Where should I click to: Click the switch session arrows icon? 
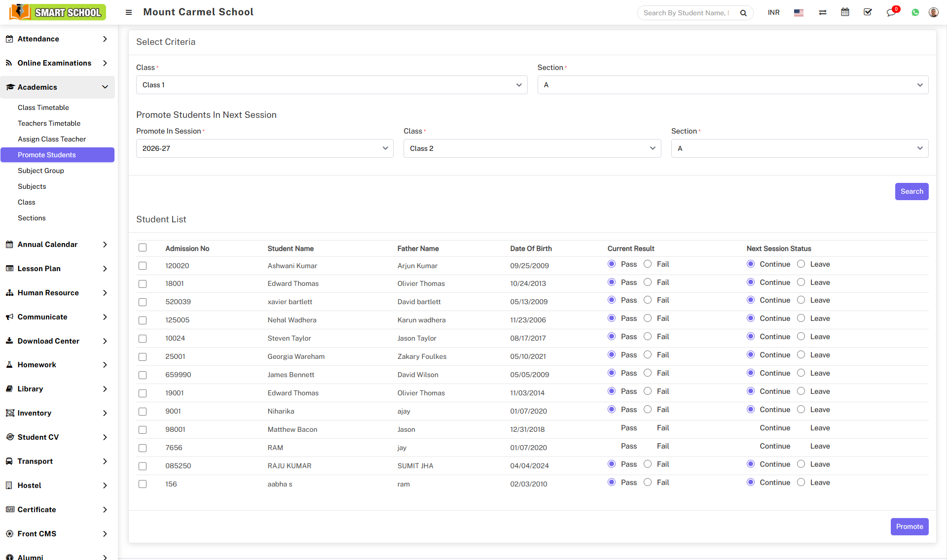822,12
